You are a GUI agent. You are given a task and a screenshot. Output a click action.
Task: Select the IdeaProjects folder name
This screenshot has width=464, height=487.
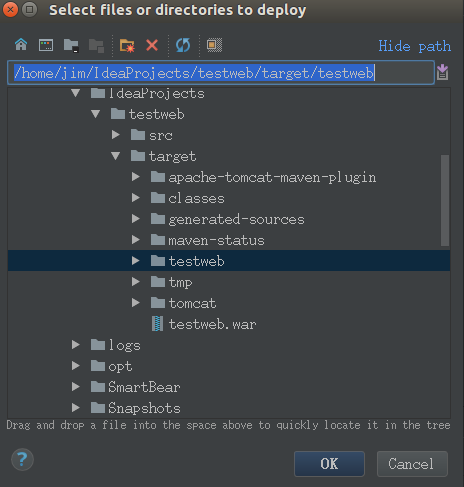coord(157,94)
